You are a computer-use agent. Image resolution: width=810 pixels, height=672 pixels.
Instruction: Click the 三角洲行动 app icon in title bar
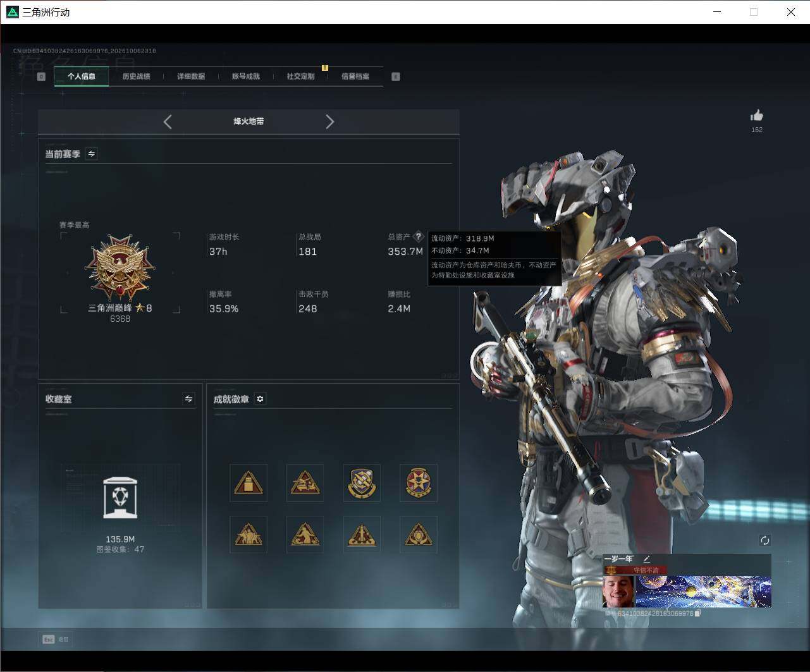(x=13, y=12)
